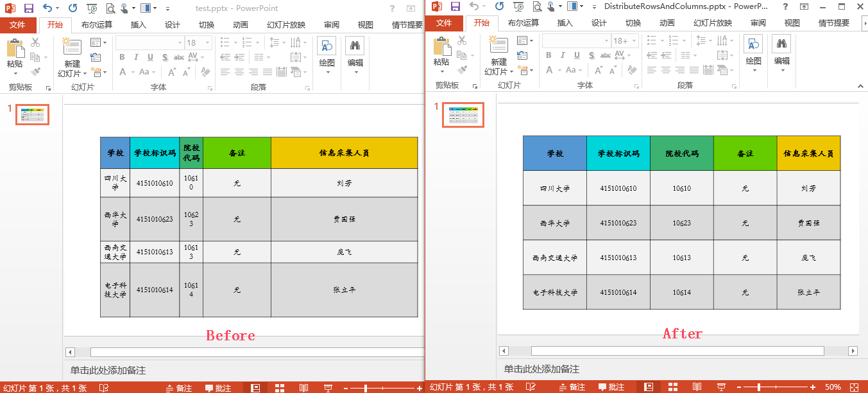Image resolution: width=868 pixels, height=393 pixels.
Task: Click the reset slide icon in test.pptx window
Action: tap(95, 57)
